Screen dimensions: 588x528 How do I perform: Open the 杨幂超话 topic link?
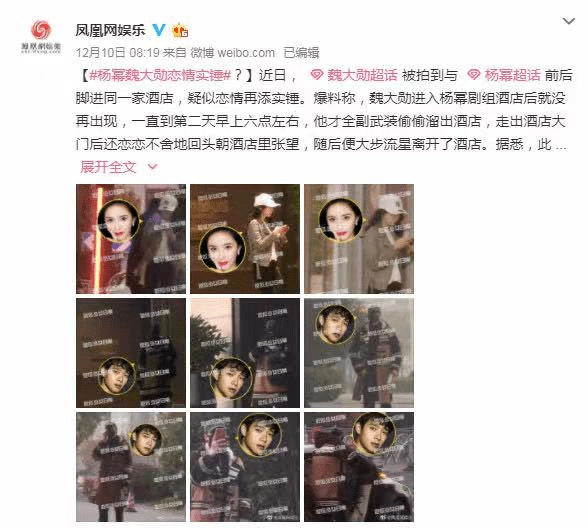point(512,75)
